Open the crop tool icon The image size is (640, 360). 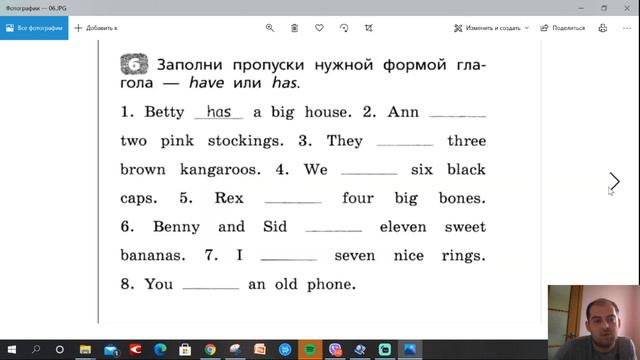tap(369, 28)
